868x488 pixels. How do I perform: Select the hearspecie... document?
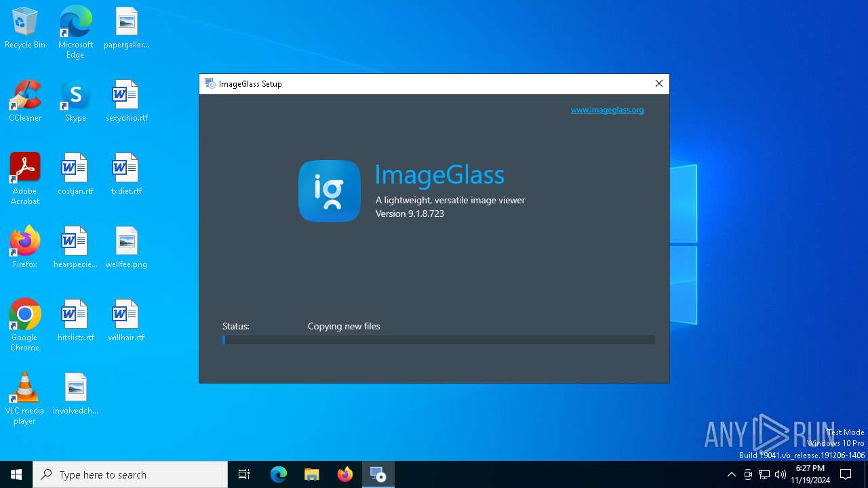coord(75,248)
